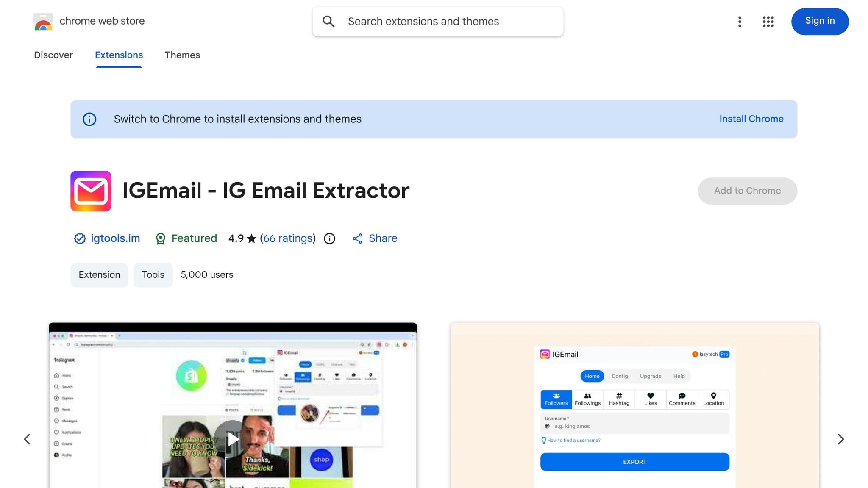
Task: Open the IGEmail popup screenshot thumbnail
Action: point(635,405)
